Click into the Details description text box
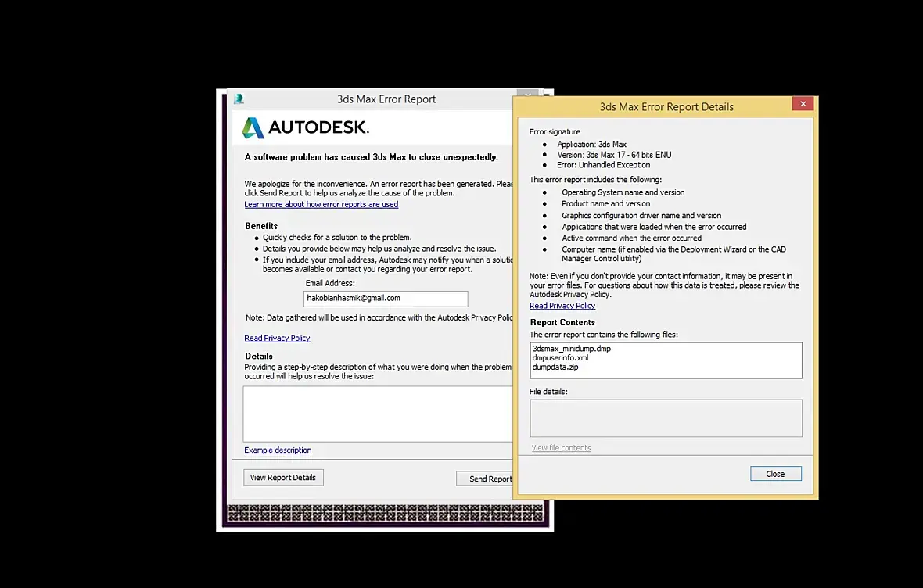Screen dimensions: 923x588 point(378,414)
